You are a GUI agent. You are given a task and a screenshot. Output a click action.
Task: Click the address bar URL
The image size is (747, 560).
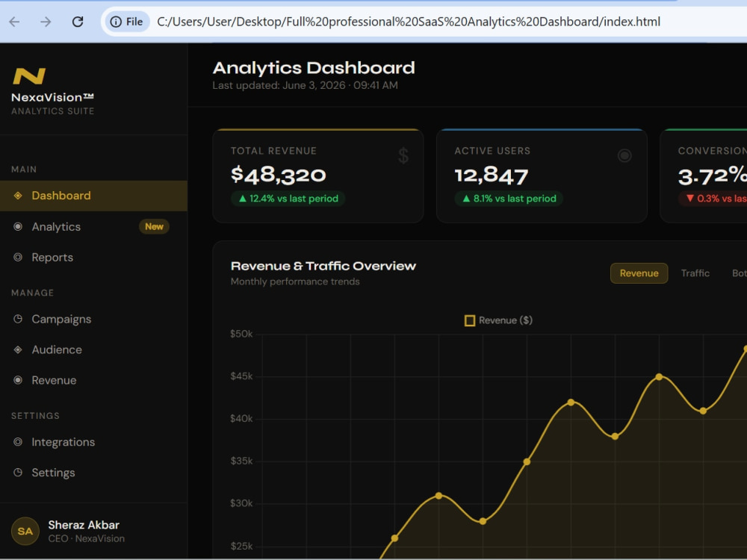(x=409, y=22)
